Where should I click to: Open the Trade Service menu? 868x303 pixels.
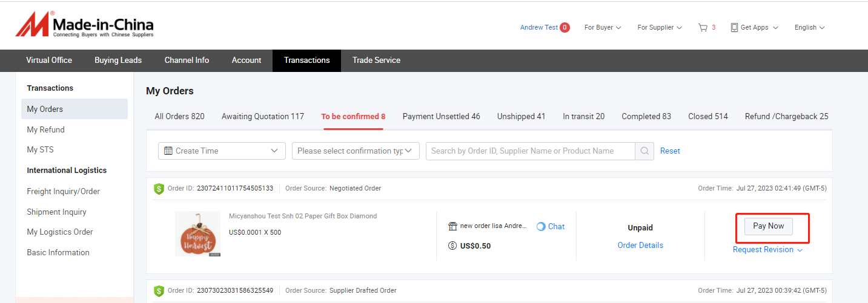coord(376,60)
